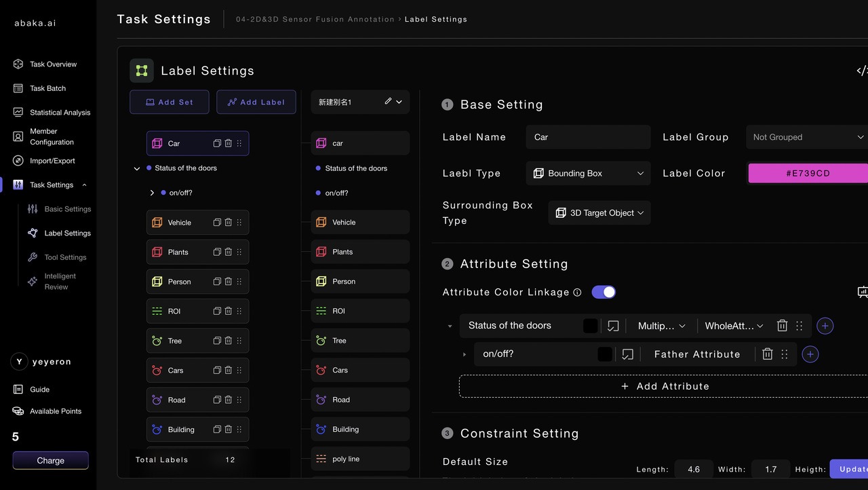Viewport: 868px width, 490px height.
Task: Open the Laebl Type Bounding Box dropdown
Action: pyautogui.click(x=588, y=173)
